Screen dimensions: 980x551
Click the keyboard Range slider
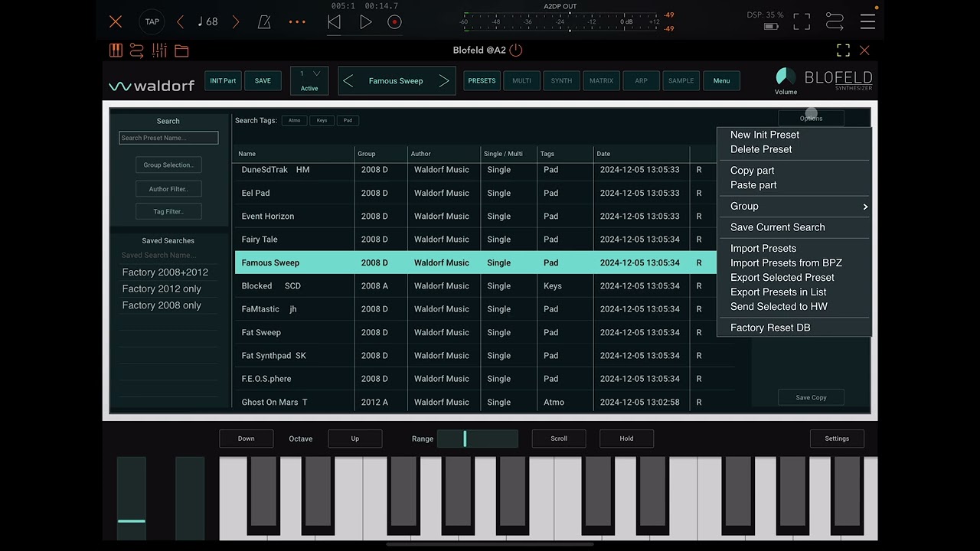click(x=477, y=439)
